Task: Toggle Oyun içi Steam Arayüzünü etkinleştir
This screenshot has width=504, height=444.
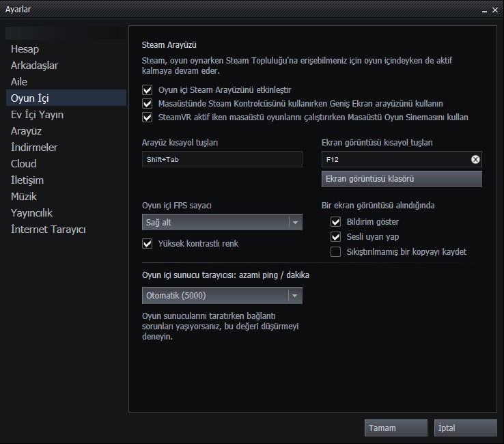Action: (x=148, y=89)
